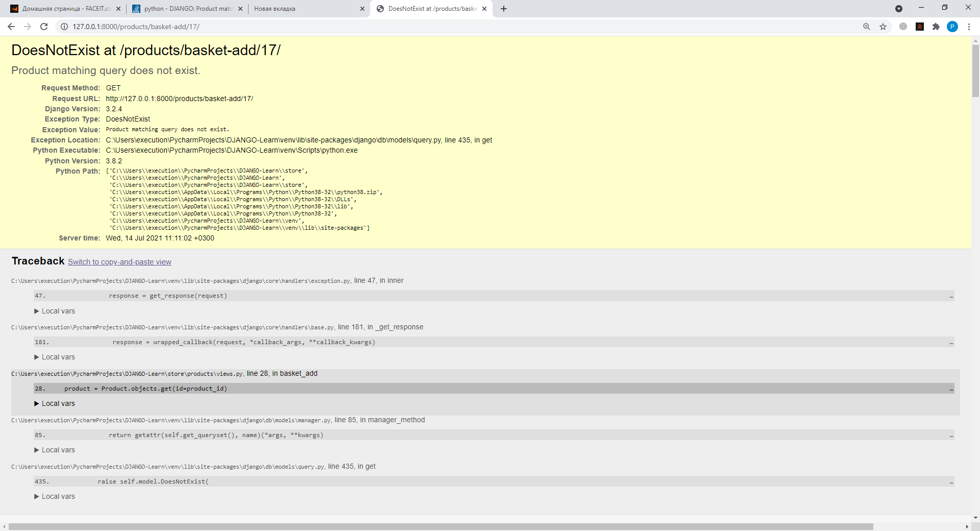Image resolution: width=980 pixels, height=531 pixels.
Task: Click inside the address bar
Action: click(255, 27)
